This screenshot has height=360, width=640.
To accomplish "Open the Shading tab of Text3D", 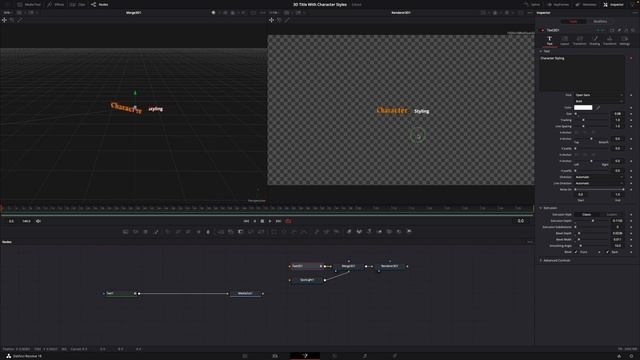I will tap(595, 40).
